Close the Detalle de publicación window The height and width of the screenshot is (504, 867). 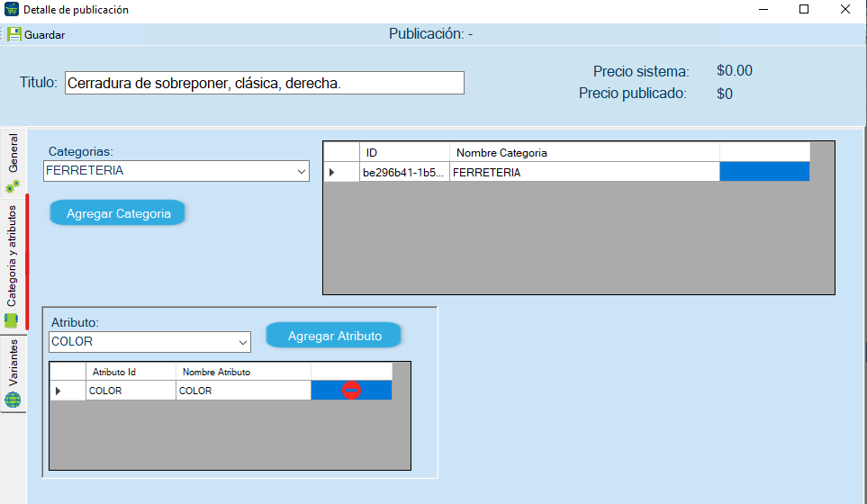[x=844, y=9]
